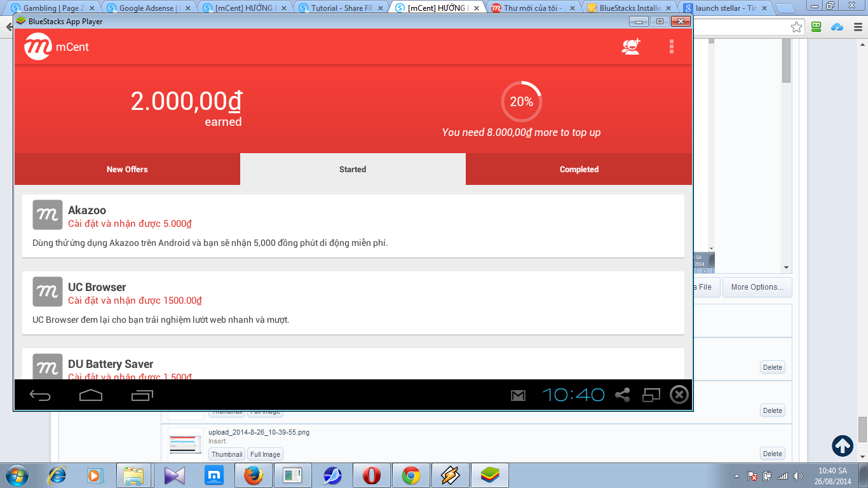Screen dimensions: 868x488
Task: Open the DU Battery Saver offer title
Action: coord(111,364)
